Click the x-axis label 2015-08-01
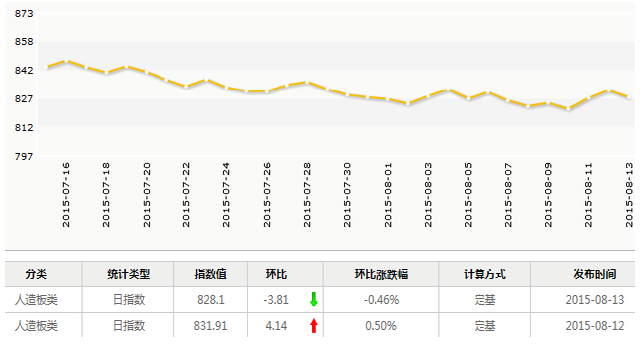Screen dimensions: 640x362 tap(388, 195)
